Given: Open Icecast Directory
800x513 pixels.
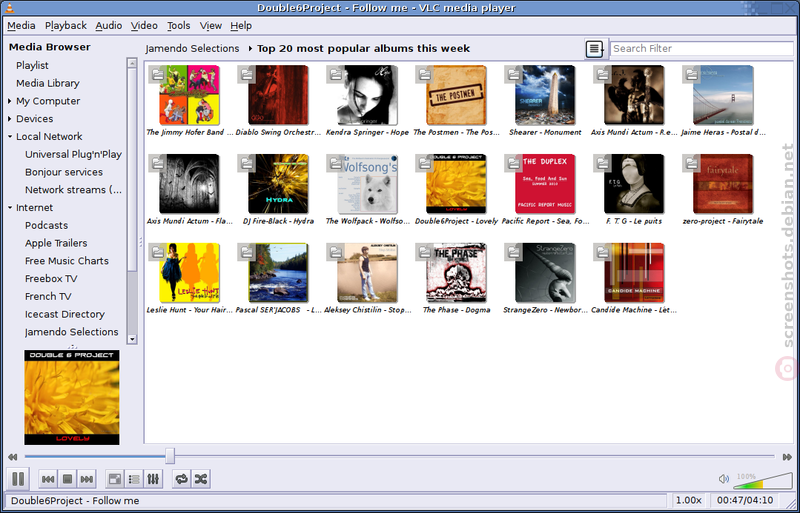Looking at the screenshot, I should [65, 314].
